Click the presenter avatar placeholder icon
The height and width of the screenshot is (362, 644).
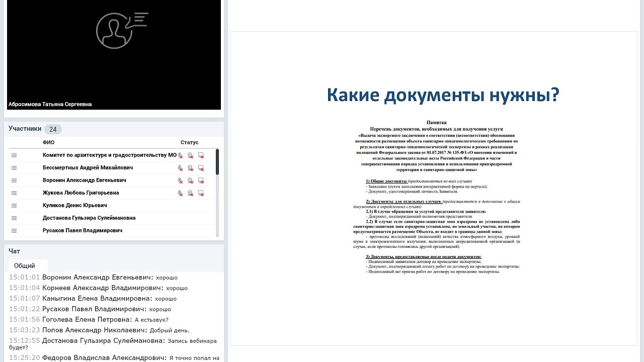(121, 30)
